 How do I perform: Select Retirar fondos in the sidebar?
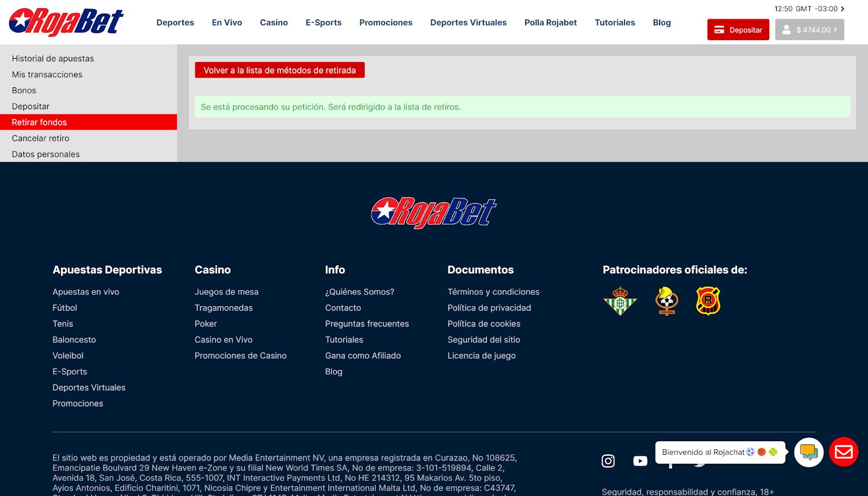pyautogui.click(x=88, y=122)
